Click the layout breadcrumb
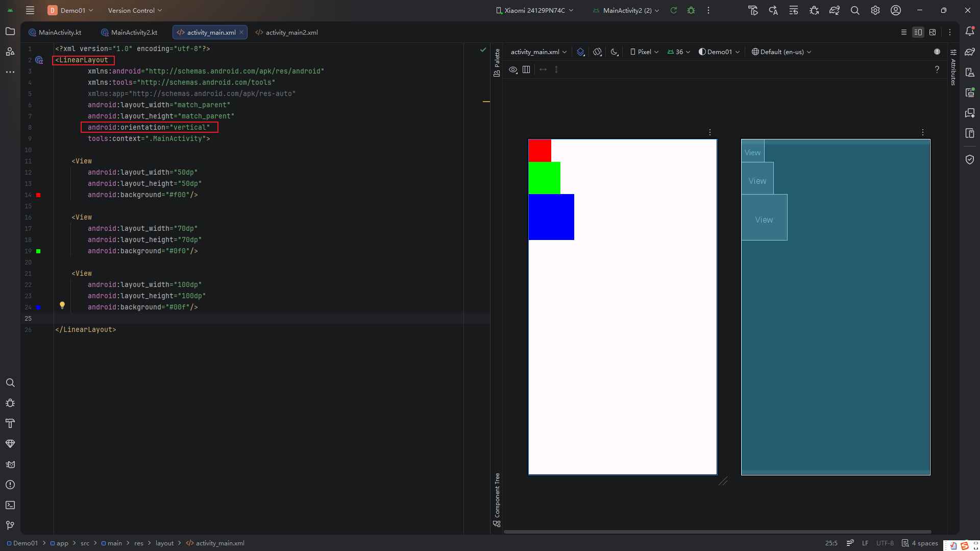The height and width of the screenshot is (551, 980). 164,543
